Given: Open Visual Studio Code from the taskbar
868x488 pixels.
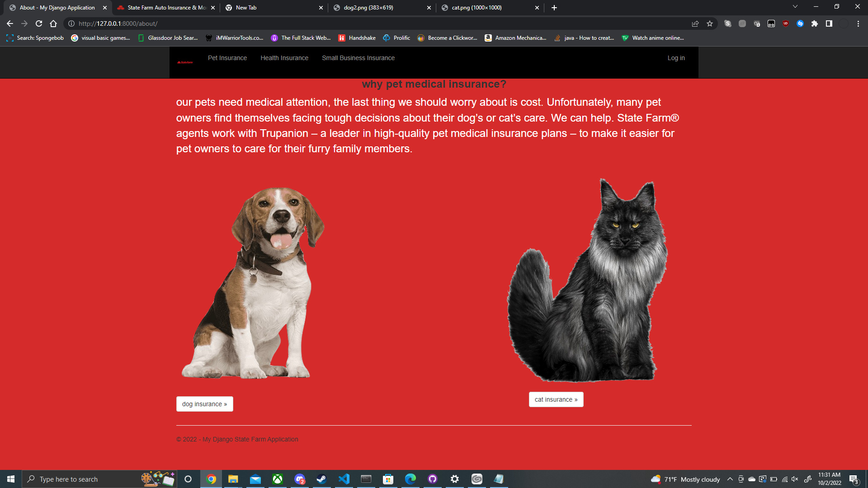Looking at the screenshot, I should pyautogui.click(x=344, y=479).
